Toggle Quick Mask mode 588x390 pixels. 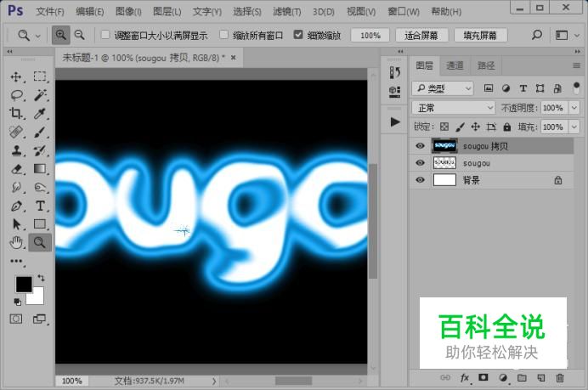pyautogui.click(x=16, y=319)
